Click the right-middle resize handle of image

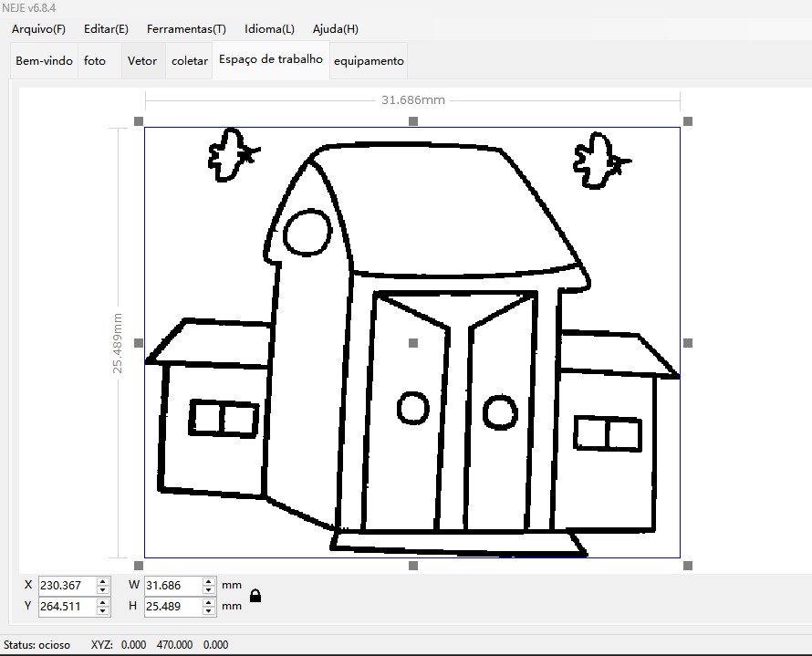688,343
